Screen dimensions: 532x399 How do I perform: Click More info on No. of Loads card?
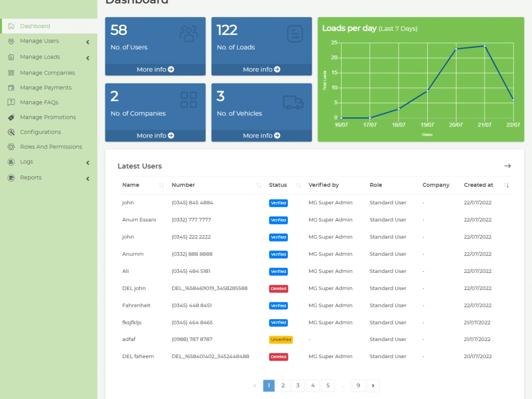click(262, 69)
